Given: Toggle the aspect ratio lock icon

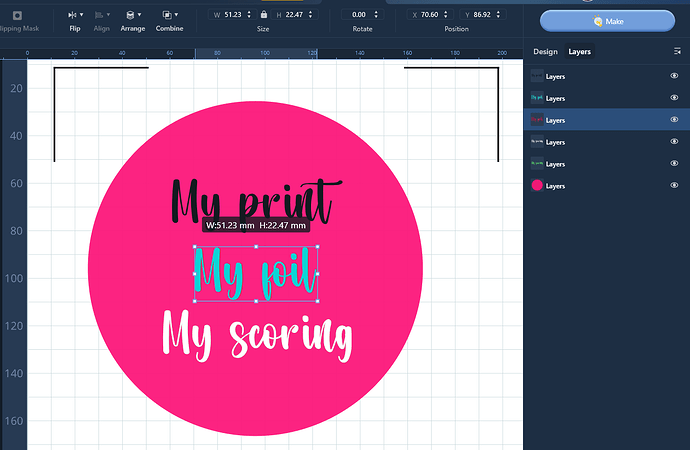Looking at the screenshot, I should pyautogui.click(x=263, y=15).
